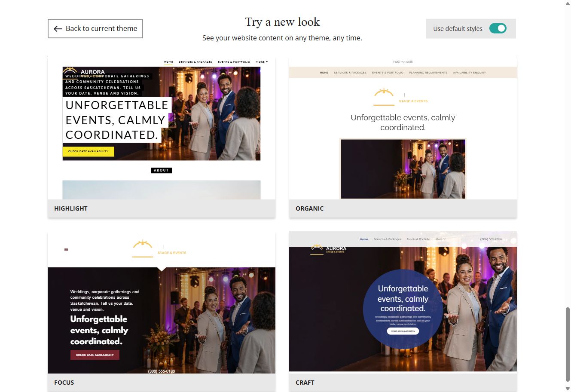The height and width of the screenshot is (392, 571).
Task: Click the scrollbar down arrow
Action: (568, 389)
